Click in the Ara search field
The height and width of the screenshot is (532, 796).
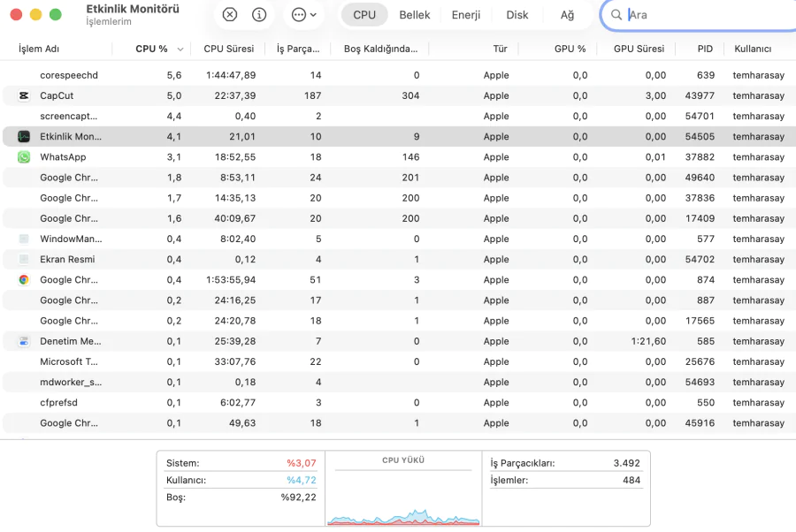coord(699,15)
